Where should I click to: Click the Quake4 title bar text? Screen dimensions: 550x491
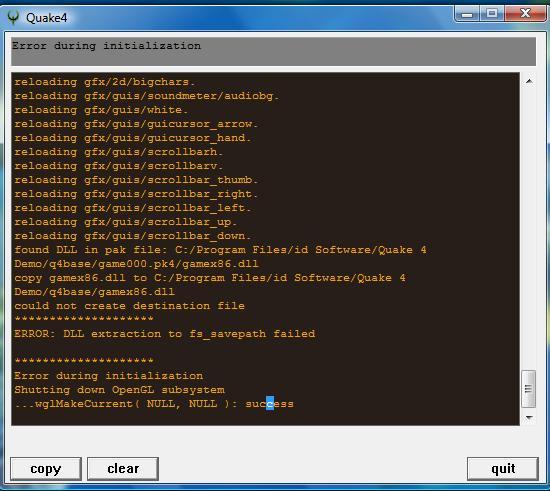47,18
